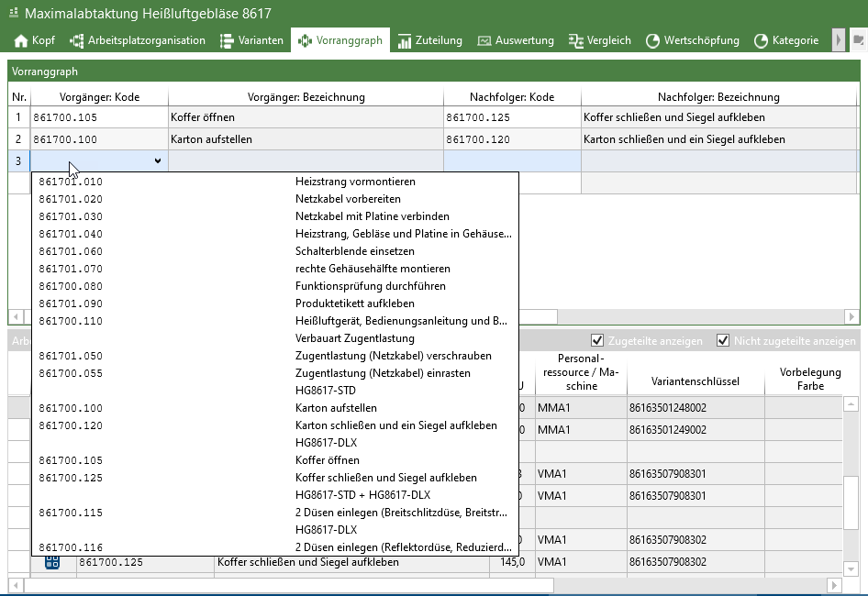Open the Kategorie tab
868x596 pixels.
pos(786,40)
